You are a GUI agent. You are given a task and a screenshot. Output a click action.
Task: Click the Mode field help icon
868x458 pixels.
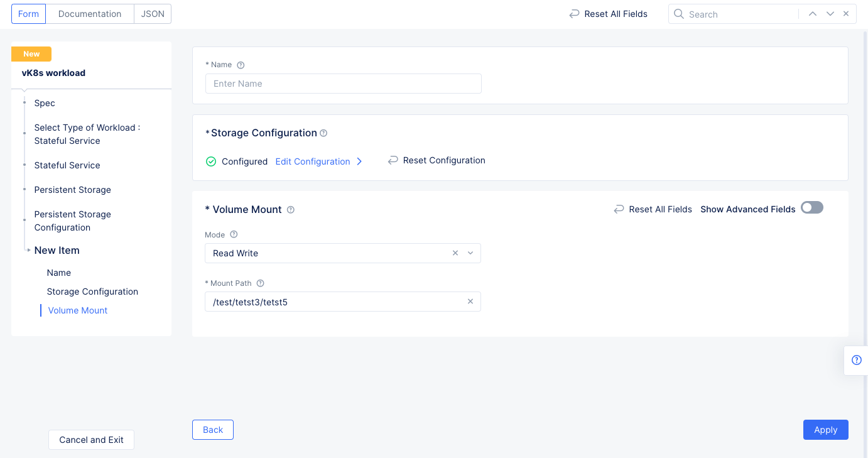click(x=234, y=234)
